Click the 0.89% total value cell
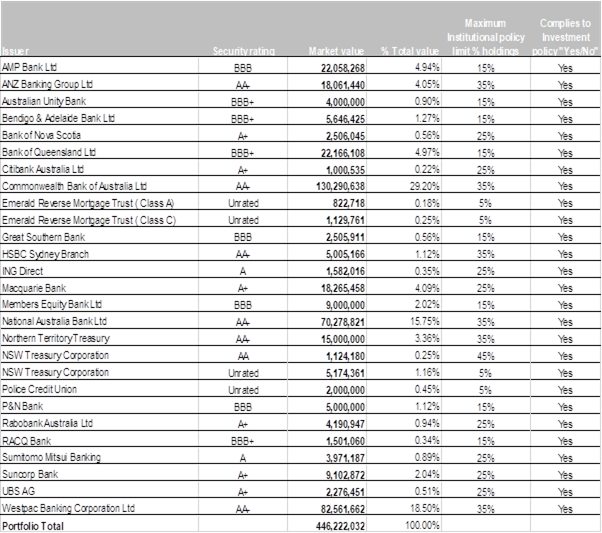 click(427, 457)
